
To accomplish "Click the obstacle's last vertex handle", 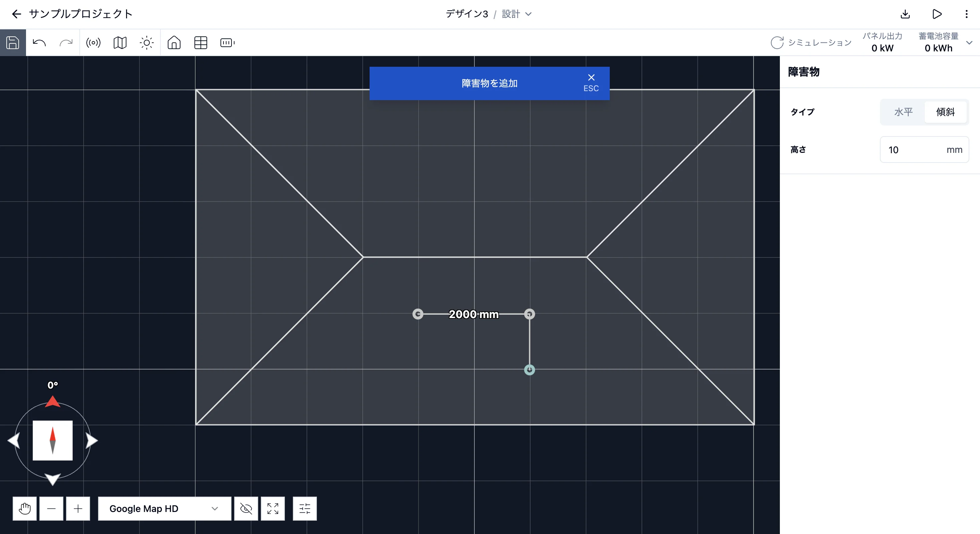I will 529,369.
